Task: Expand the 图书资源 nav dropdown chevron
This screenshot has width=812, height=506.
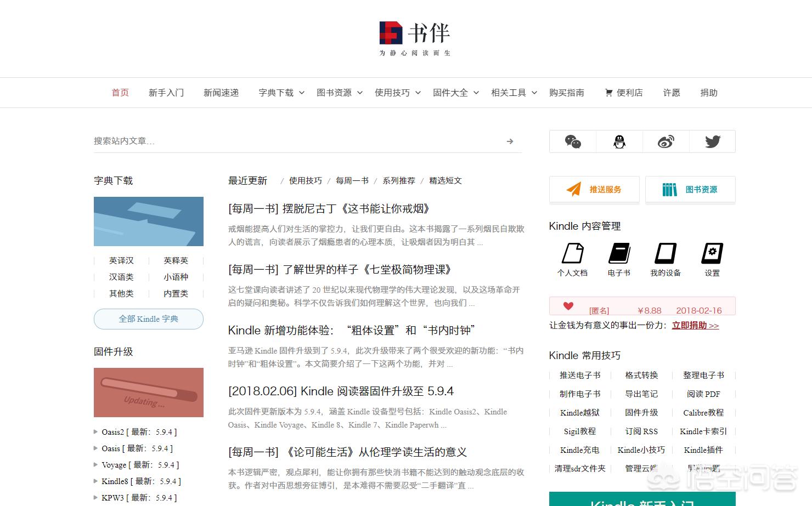Action: coord(360,93)
